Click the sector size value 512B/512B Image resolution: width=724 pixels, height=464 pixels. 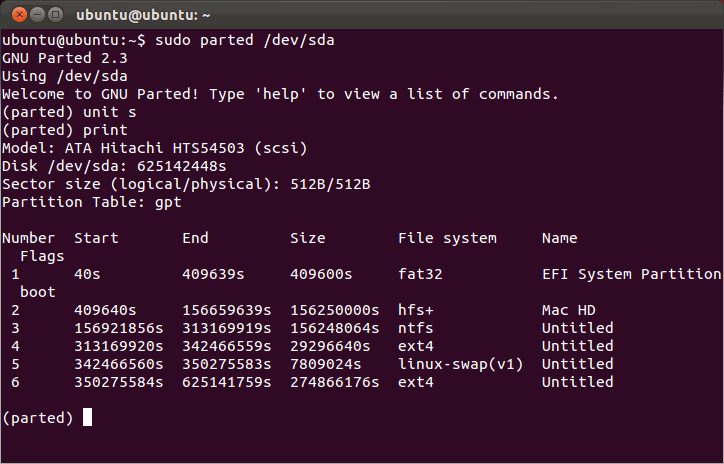click(x=330, y=184)
